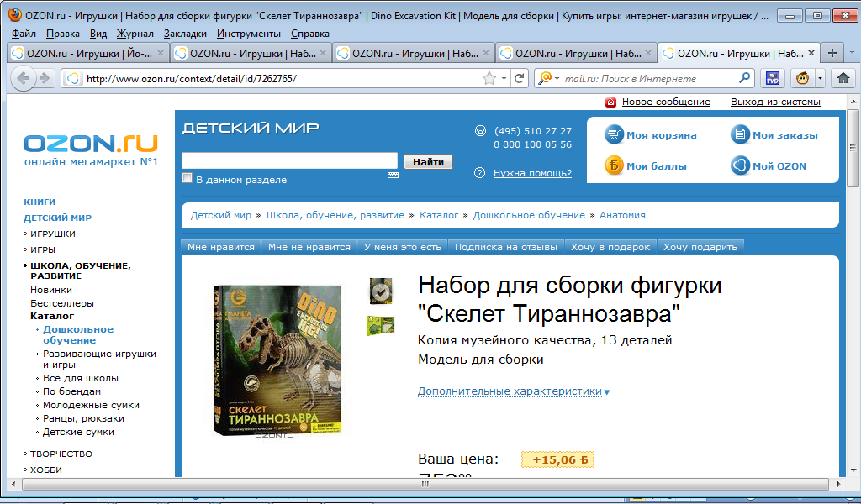Viewport: 861px width, 504px height.
Task: Close the currently active tab
Action: point(811,53)
